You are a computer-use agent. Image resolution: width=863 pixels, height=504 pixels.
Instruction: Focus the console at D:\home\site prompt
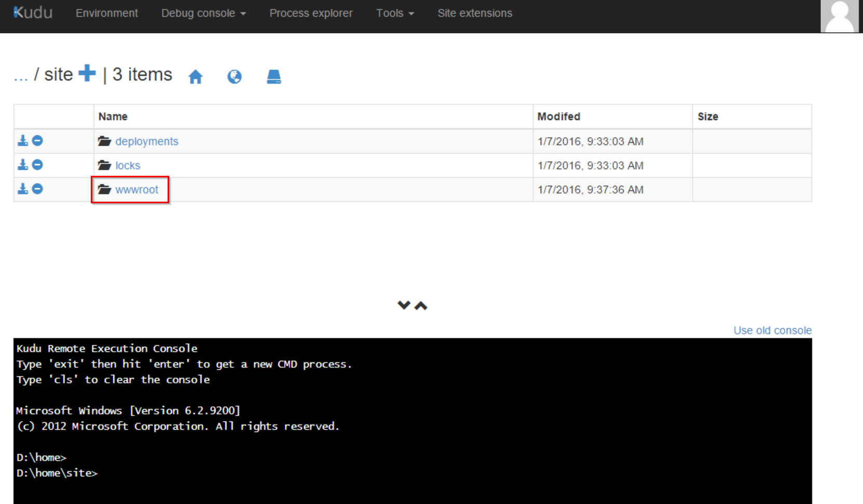click(x=57, y=473)
